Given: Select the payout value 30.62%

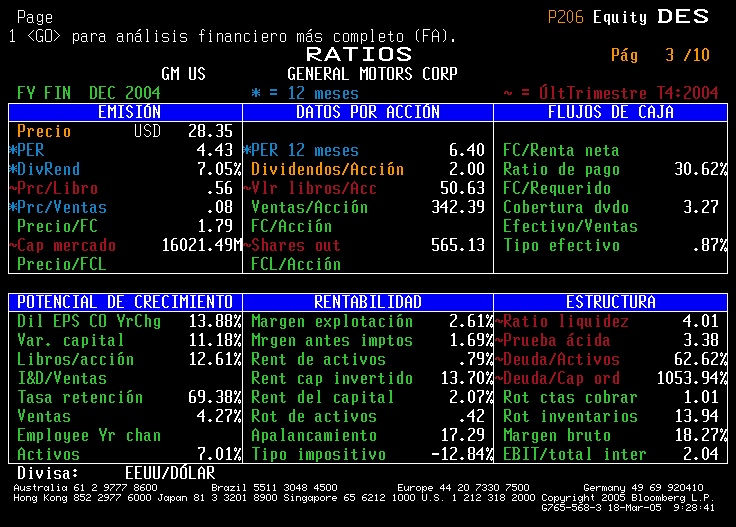Looking at the screenshot, I should [700, 169].
